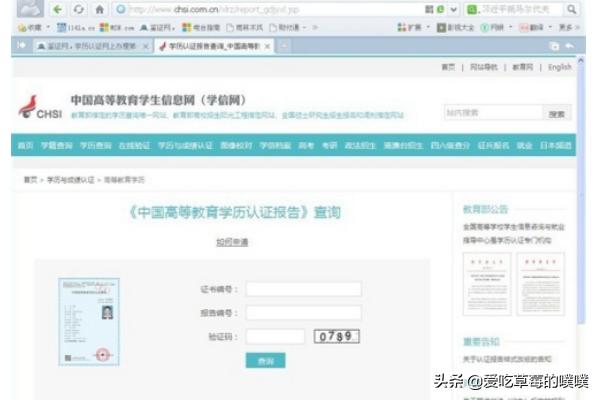Open 学信档案 in the navigation bar
Screen dimensions: 600x400
tap(275, 145)
